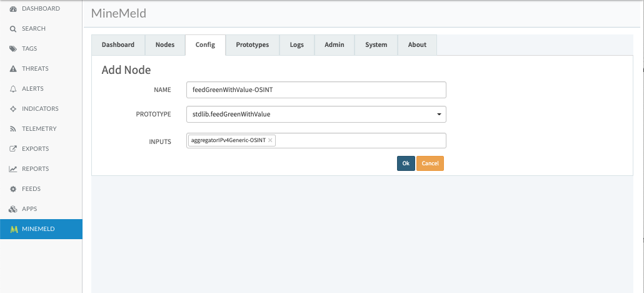Remove aggregatorIPv4Generic-OSINT input tag

pos(270,141)
